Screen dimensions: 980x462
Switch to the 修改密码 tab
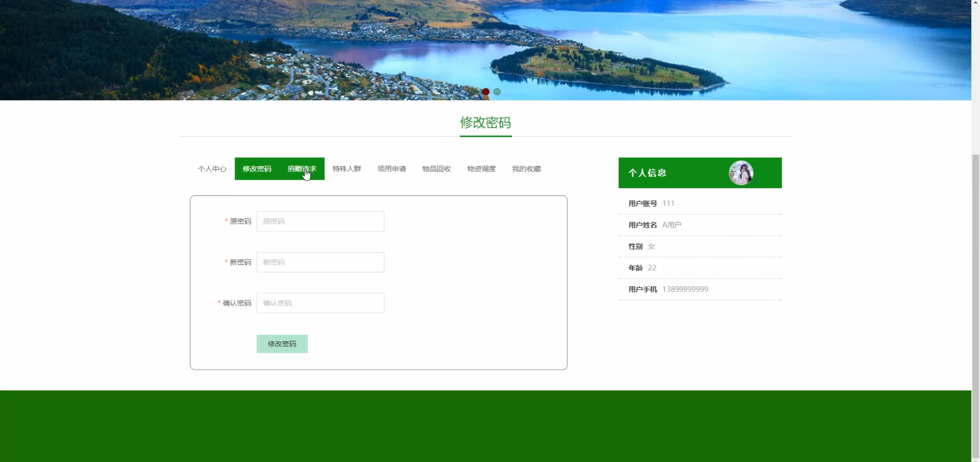point(257,169)
